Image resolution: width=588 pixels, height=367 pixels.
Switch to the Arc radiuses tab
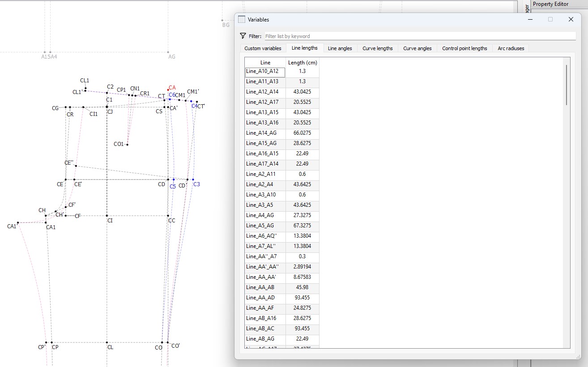511,48
